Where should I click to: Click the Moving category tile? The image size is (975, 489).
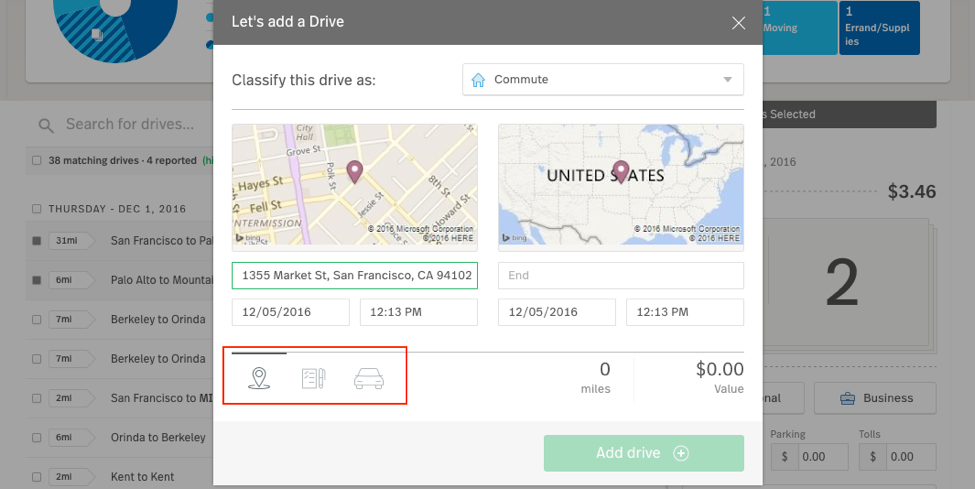[x=800, y=28]
